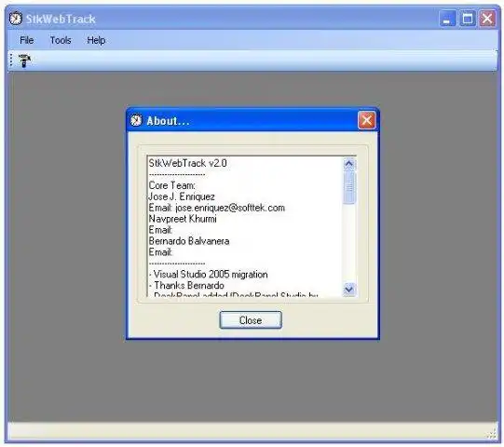Click the About dialog clock icon
Image resolution: width=504 pixels, height=447 pixels.
click(136, 120)
